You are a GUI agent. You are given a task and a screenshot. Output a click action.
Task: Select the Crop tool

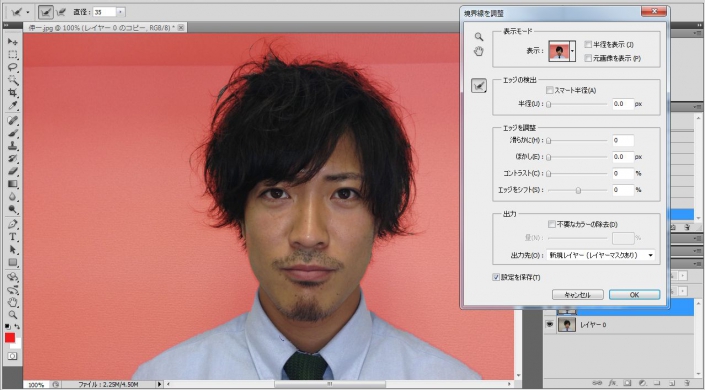13,93
